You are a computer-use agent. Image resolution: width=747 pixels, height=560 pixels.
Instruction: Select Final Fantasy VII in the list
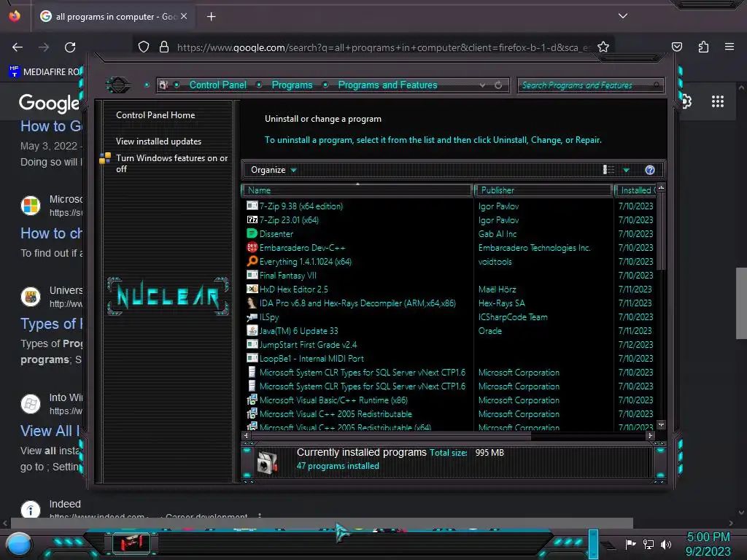point(287,275)
